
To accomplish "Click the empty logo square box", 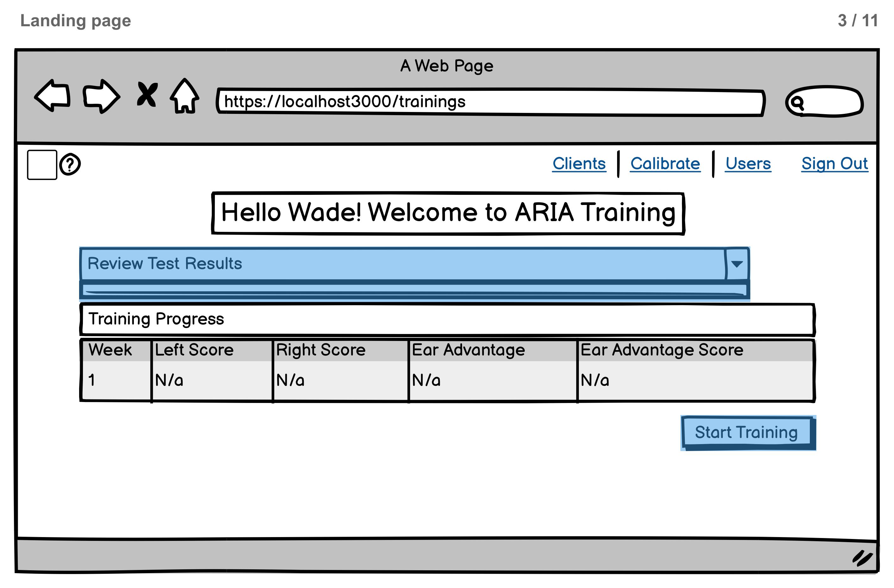I will click(42, 165).
